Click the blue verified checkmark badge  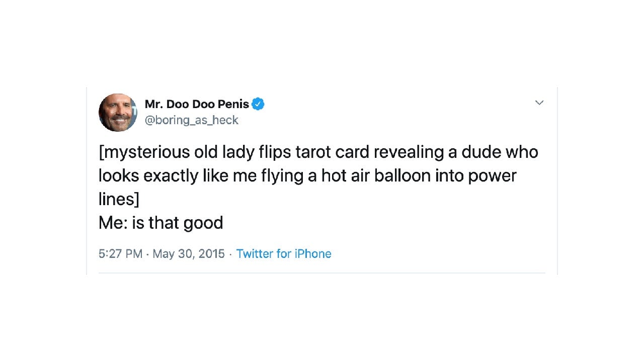pyautogui.click(x=258, y=104)
